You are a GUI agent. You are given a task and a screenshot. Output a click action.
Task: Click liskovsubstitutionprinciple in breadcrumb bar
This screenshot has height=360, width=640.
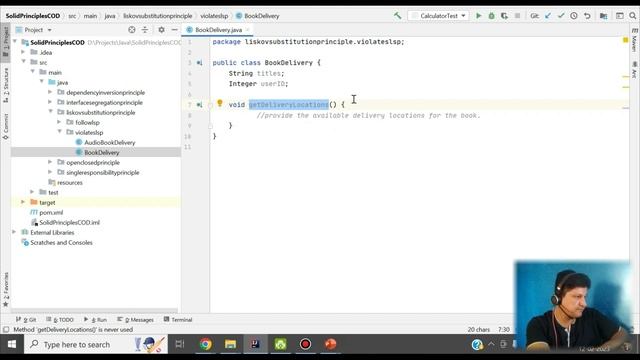tap(158, 16)
